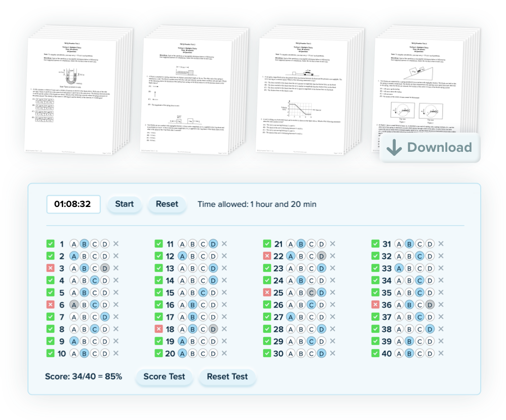Pick answer A for question 28
The image size is (506, 420).
[x=291, y=329]
